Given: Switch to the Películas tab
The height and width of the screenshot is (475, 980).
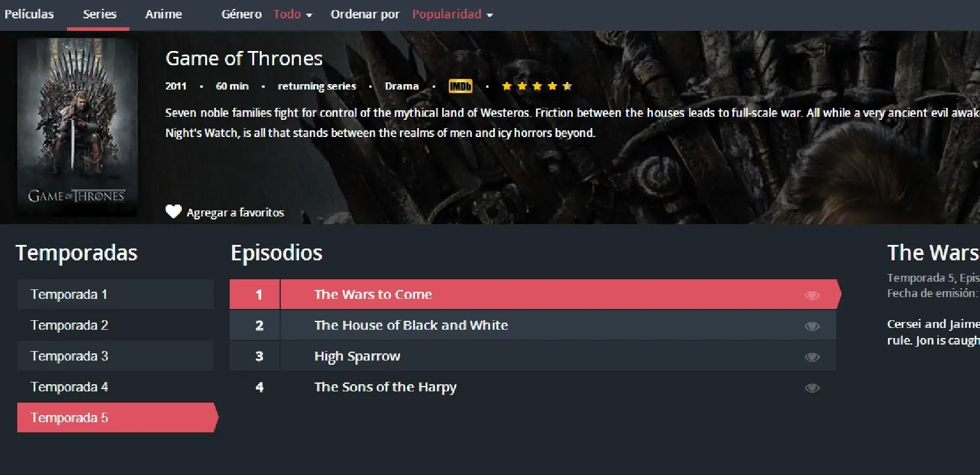Looking at the screenshot, I should click(x=29, y=14).
